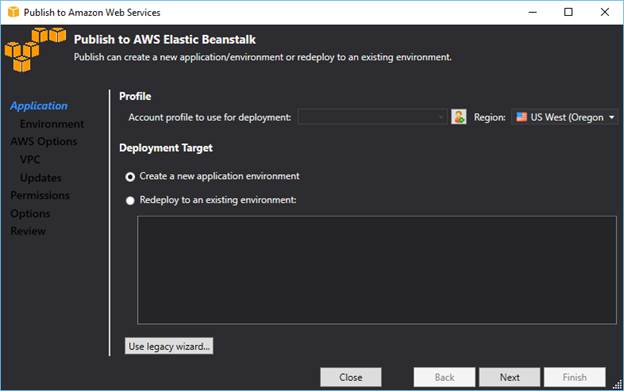The width and height of the screenshot is (624, 391).
Task: Go to the Updates step
Action: point(41,178)
